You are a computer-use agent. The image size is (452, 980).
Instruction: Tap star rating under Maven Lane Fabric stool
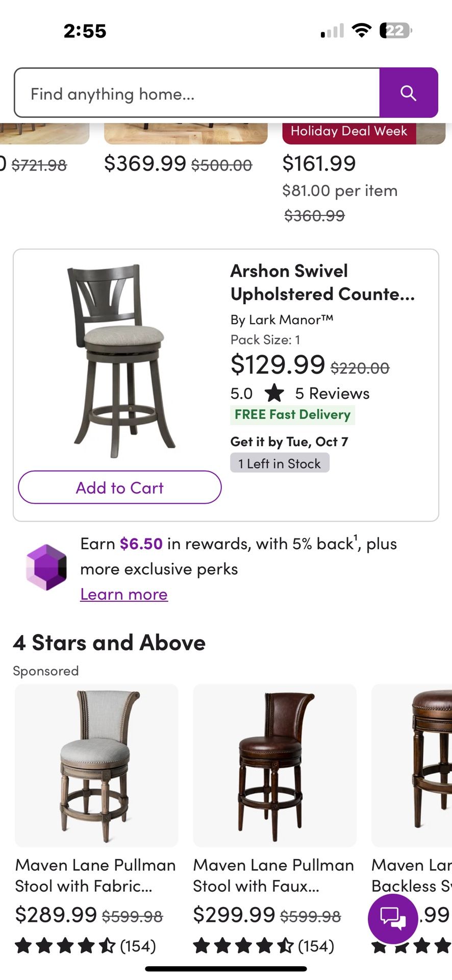[x=85, y=946]
